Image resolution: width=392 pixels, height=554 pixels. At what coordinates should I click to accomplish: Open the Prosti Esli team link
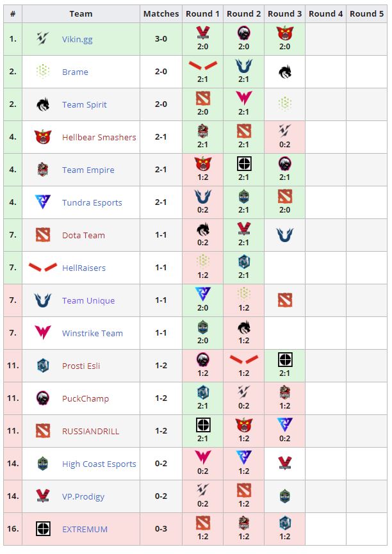coord(81,366)
